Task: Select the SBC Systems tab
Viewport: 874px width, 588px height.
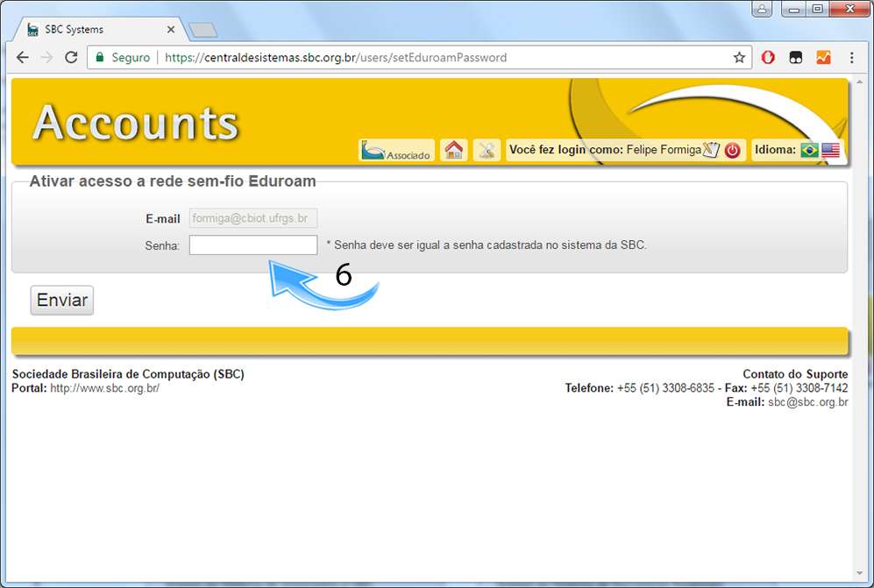Action: pos(100,30)
